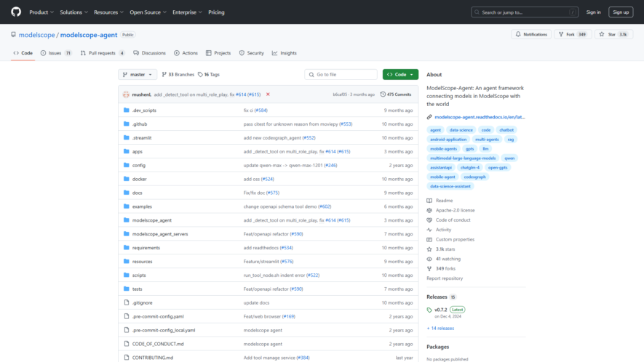Open the docs folder icon
Image resolution: width=644 pixels, height=362 pixels.
click(127, 193)
